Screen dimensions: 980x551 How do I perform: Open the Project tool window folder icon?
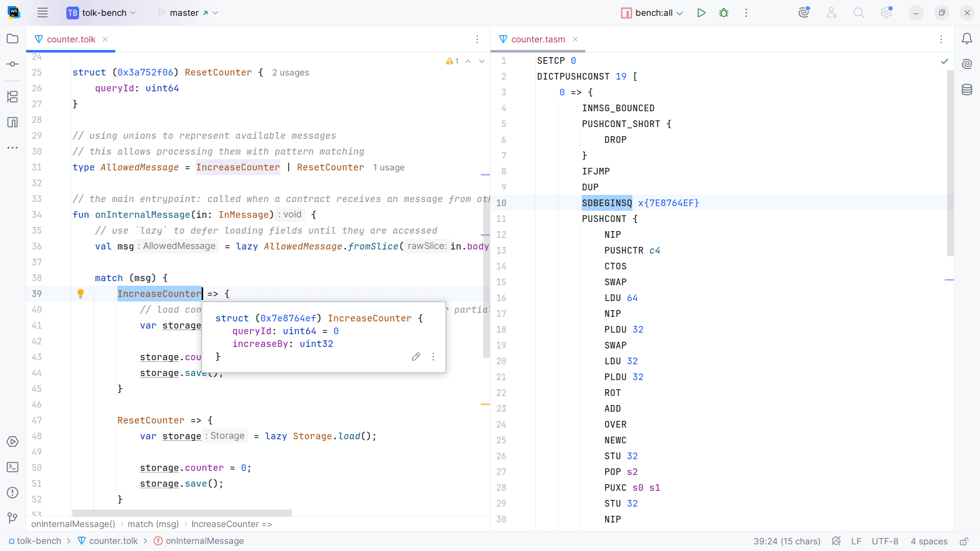pyautogui.click(x=13, y=39)
